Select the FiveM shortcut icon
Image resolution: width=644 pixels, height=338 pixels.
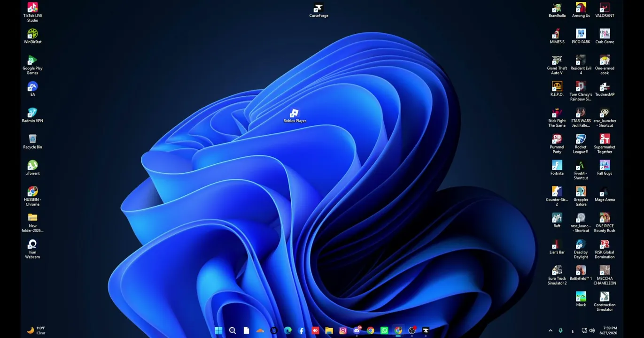pyautogui.click(x=581, y=170)
